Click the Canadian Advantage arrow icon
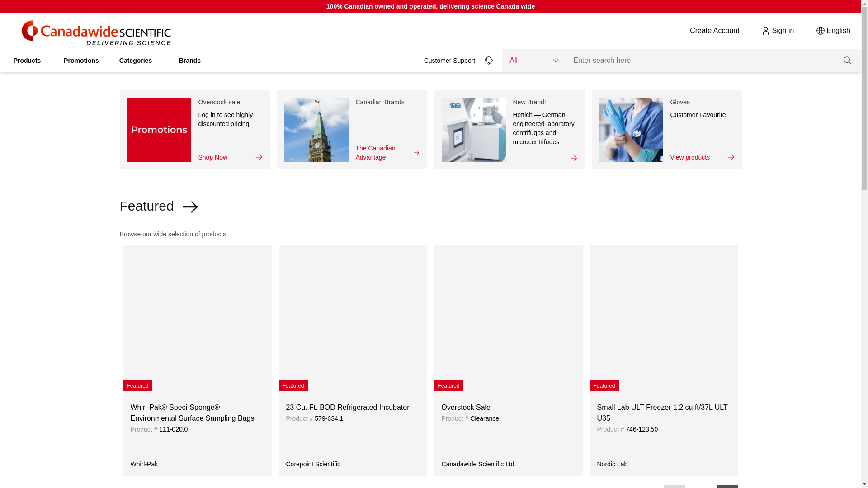 click(416, 153)
